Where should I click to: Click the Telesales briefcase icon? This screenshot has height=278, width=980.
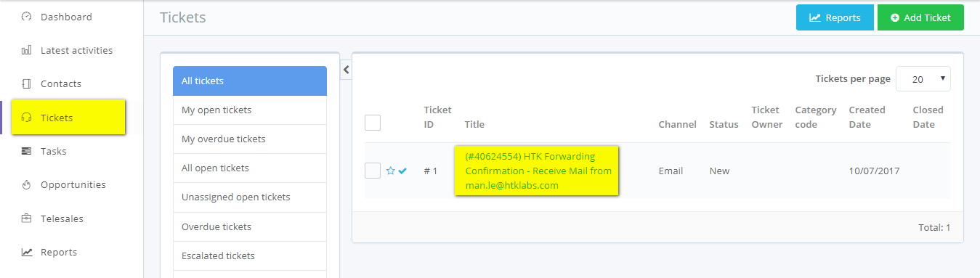point(27,218)
